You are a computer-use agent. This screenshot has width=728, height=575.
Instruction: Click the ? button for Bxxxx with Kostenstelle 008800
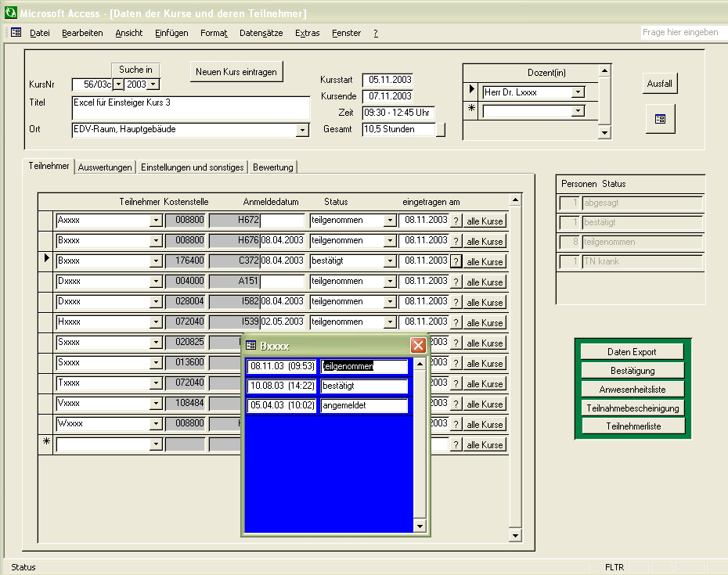tap(456, 241)
